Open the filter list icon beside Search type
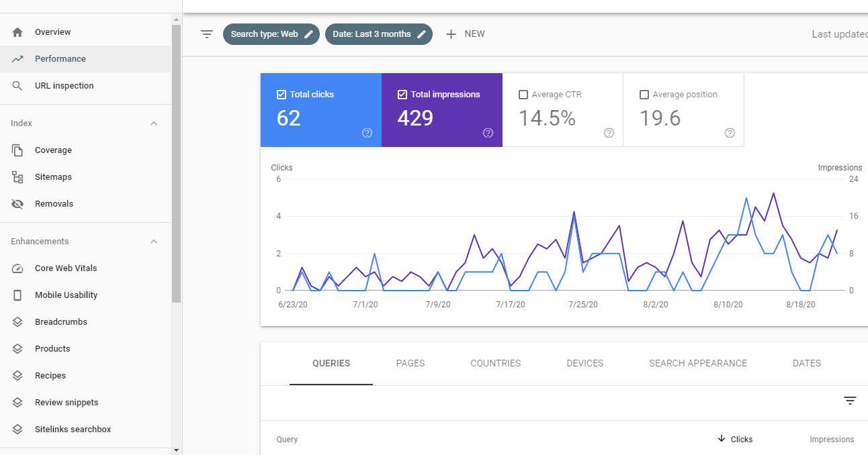The image size is (868, 455). point(207,34)
